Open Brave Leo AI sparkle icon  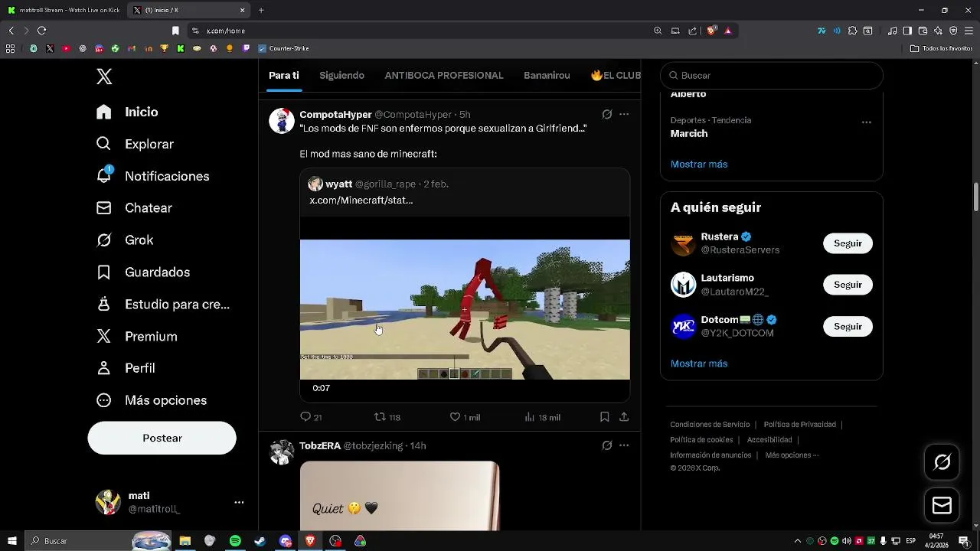(938, 31)
